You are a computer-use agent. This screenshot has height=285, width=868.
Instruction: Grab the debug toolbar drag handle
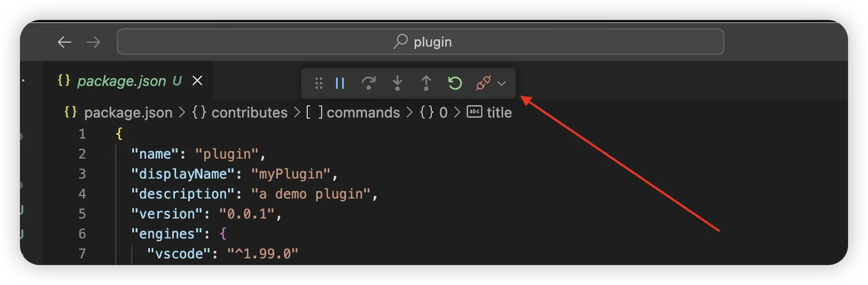click(x=319, y=83)
